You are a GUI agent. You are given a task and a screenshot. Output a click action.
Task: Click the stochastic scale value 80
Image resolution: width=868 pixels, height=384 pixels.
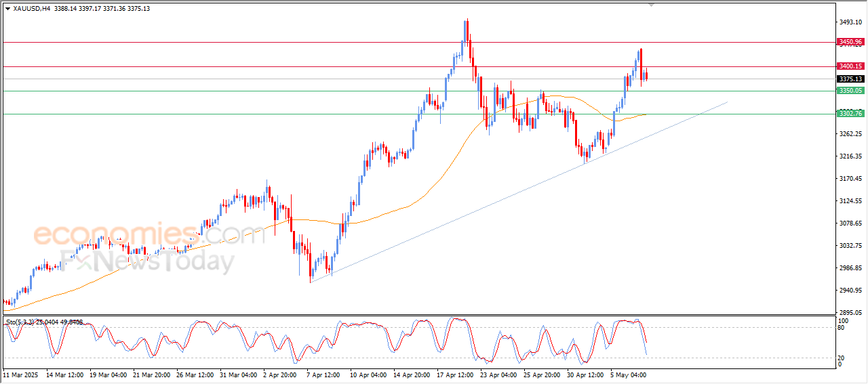842,328
